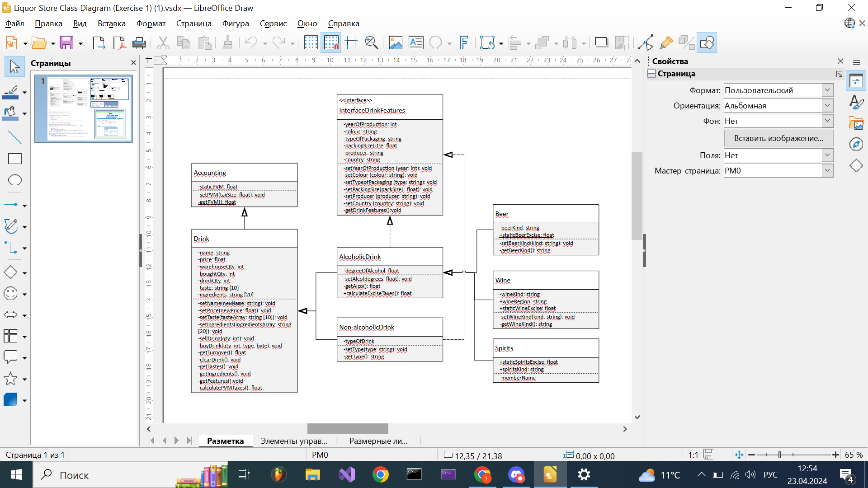Toggle Snap to grid
Screen dimensions: 868x488
[331, 43]
